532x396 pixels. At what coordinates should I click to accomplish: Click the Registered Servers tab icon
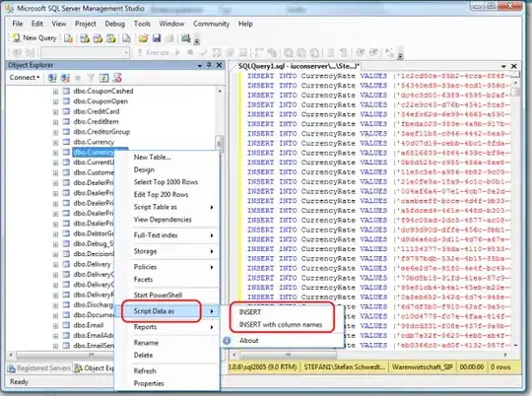11,368
